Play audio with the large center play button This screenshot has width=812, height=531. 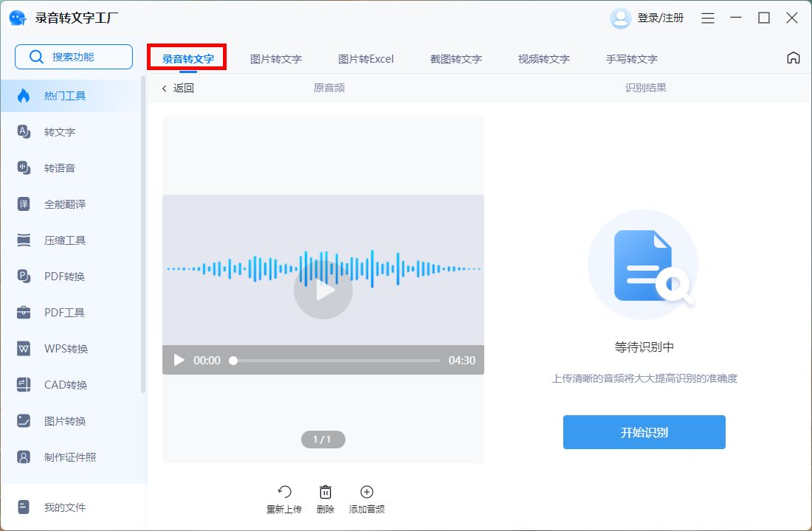click(323, 290)
